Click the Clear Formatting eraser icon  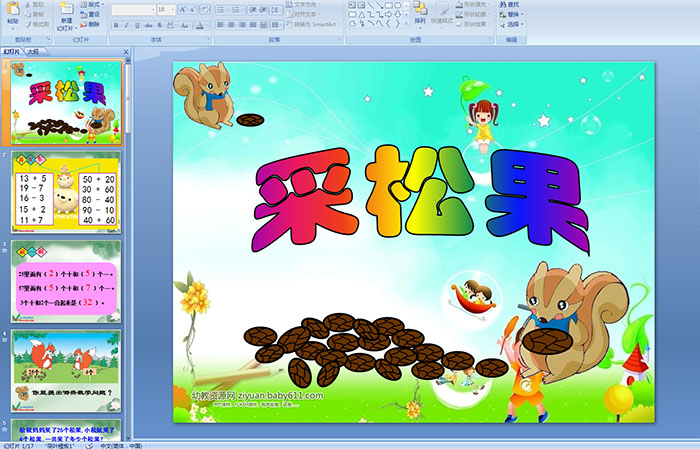(205, 9)
